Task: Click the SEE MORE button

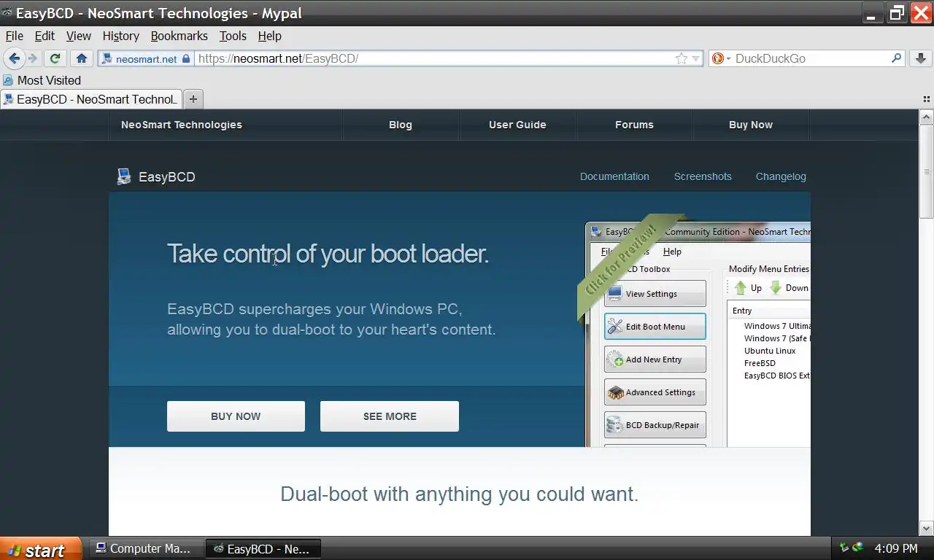Action: point(390,416)
